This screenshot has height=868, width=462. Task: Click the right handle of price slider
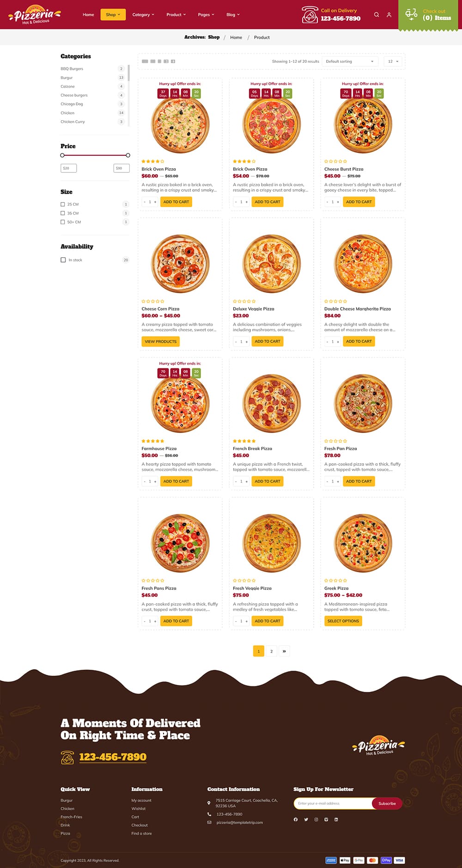128,155
